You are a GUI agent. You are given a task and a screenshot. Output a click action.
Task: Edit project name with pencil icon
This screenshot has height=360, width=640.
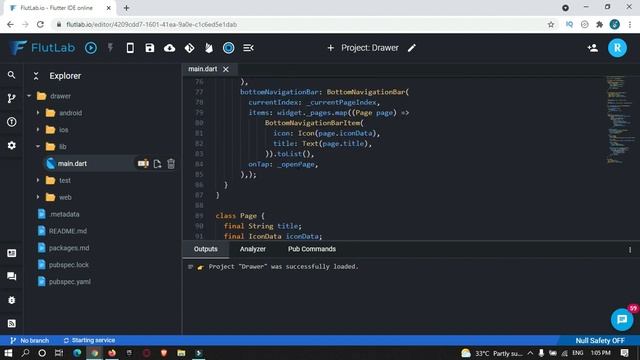412,48
